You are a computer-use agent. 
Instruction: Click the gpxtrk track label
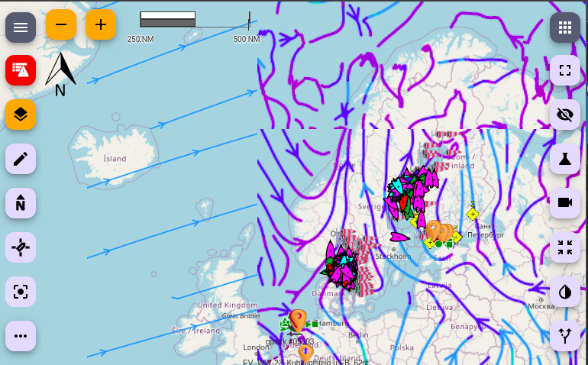click(290, 342)
